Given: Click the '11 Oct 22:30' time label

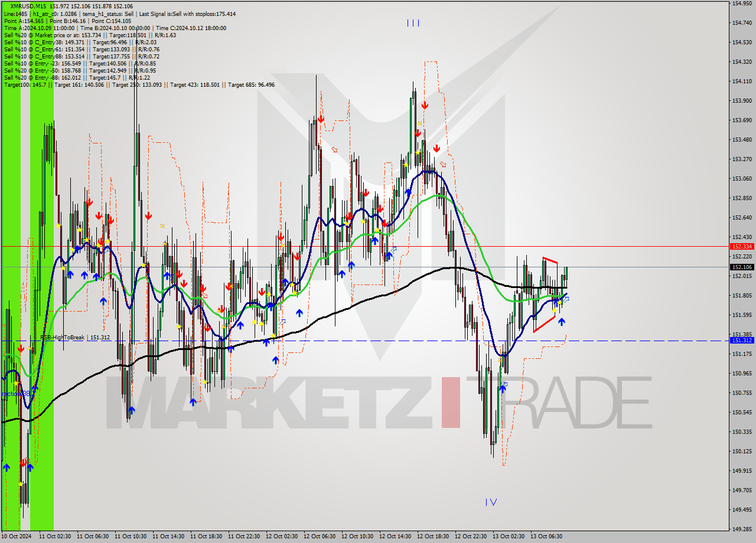Looking at the screenshot, I should click(244, 537).
